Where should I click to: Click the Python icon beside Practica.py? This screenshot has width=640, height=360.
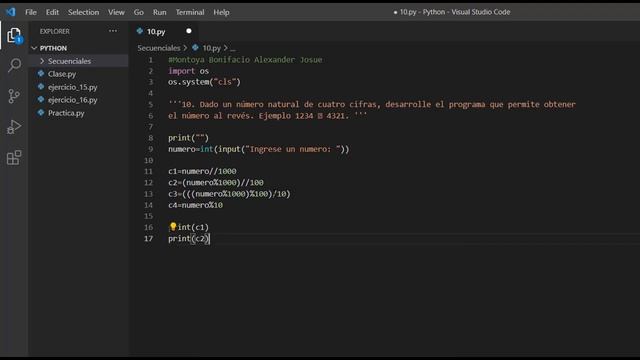pos(41,112)
